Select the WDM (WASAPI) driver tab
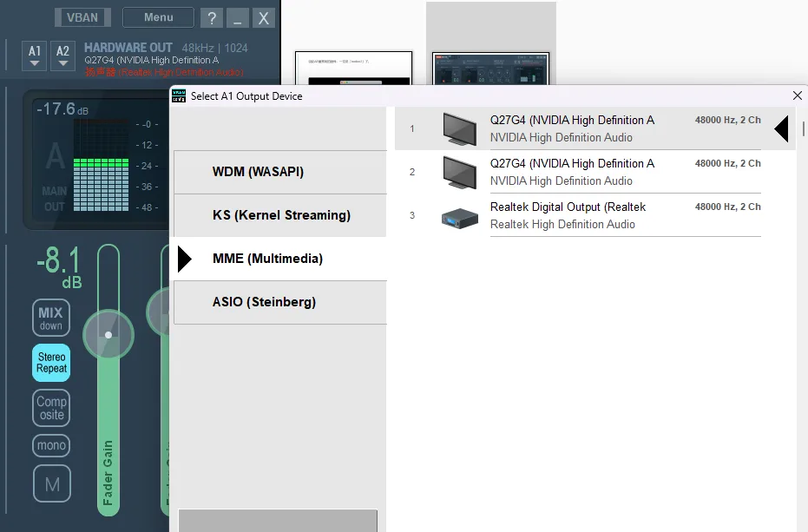Image resolution: width=808 pixels, height=532 pixels. click(280, 172)
